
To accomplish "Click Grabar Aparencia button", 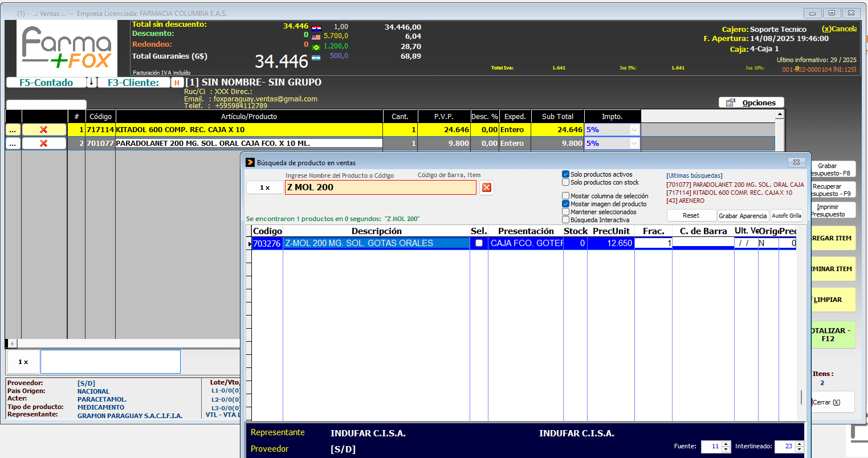I will click(743, 216).
